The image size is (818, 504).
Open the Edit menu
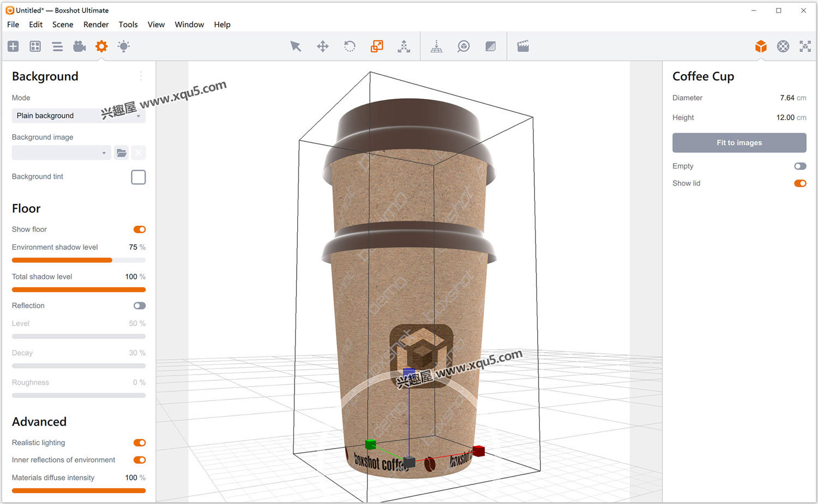click(36, 25)
